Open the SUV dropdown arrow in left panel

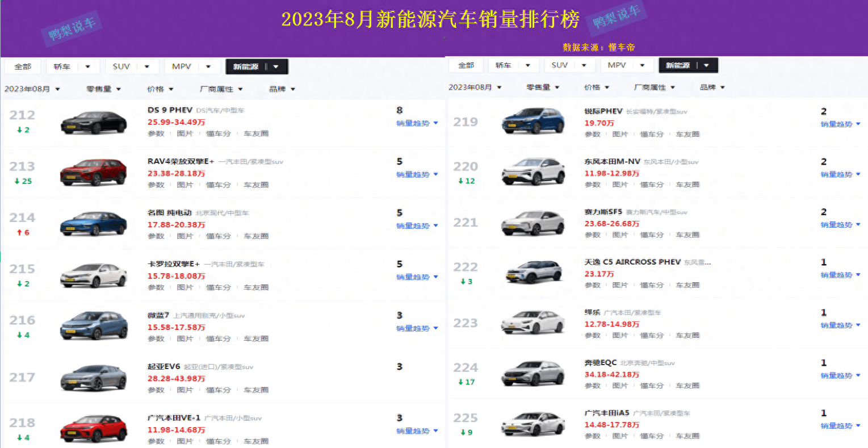coord(147,66)
